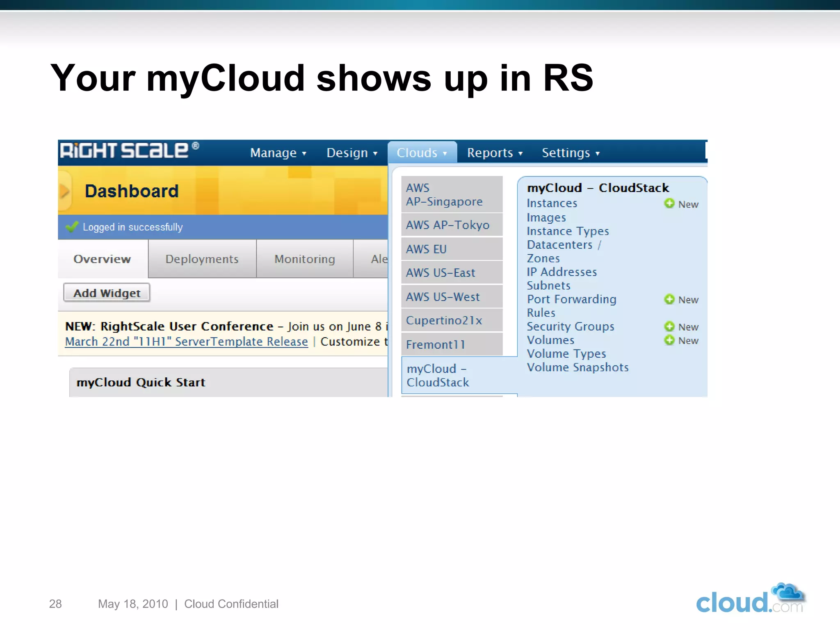Open Images under myCloud
Image resolution: width=840 pixels, height=630 pixels.
pos(546,217)
